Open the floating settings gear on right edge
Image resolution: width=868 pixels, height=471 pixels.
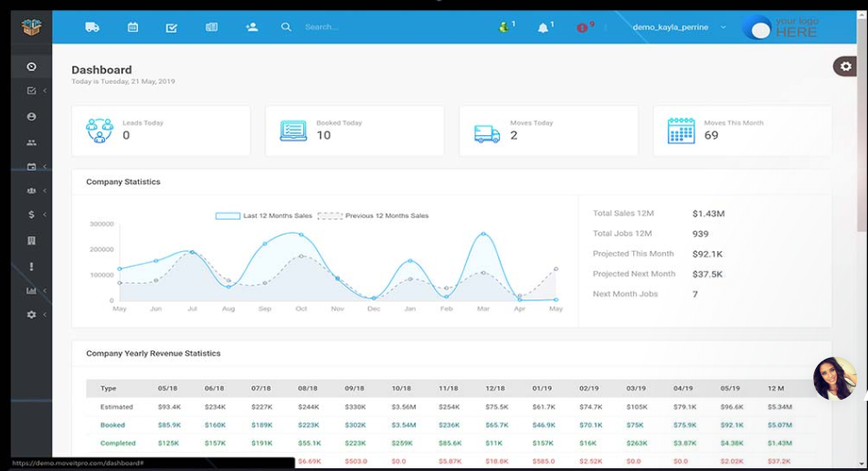pos(845,67)
